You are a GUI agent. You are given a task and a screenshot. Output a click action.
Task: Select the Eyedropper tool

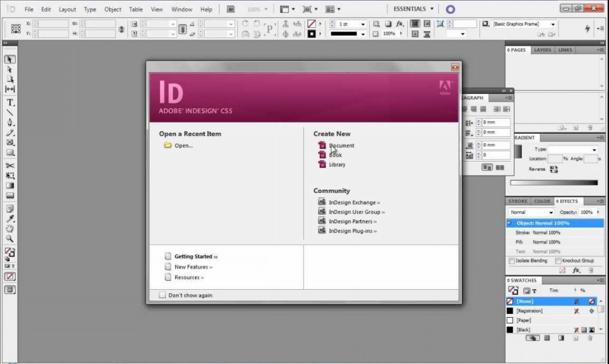click(10, 219)
